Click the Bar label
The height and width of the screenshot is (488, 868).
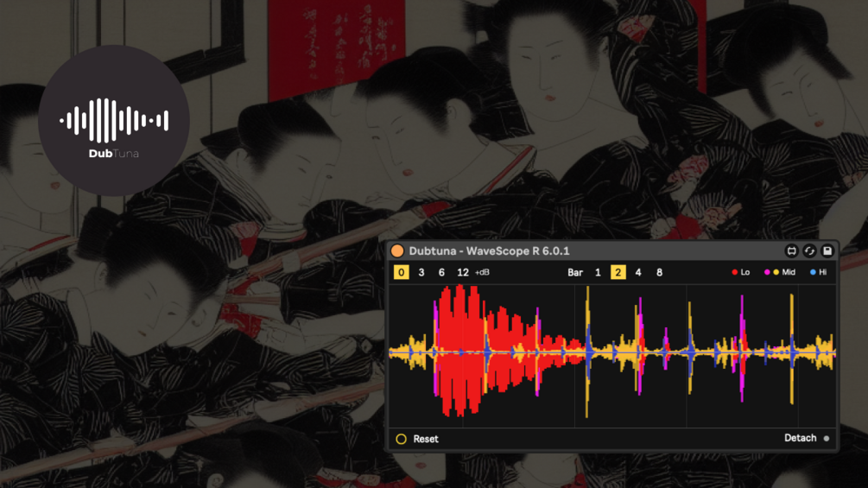coord(575,272)
